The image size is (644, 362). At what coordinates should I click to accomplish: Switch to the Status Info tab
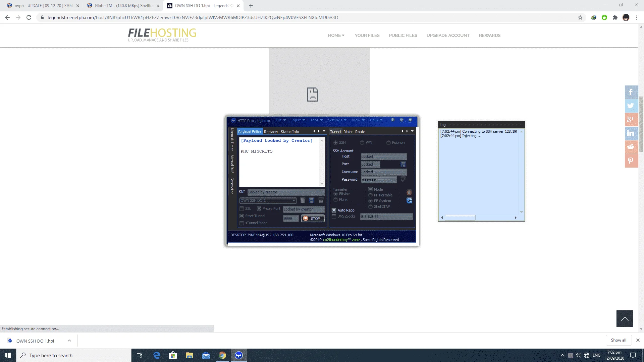(x=290, y=132)
